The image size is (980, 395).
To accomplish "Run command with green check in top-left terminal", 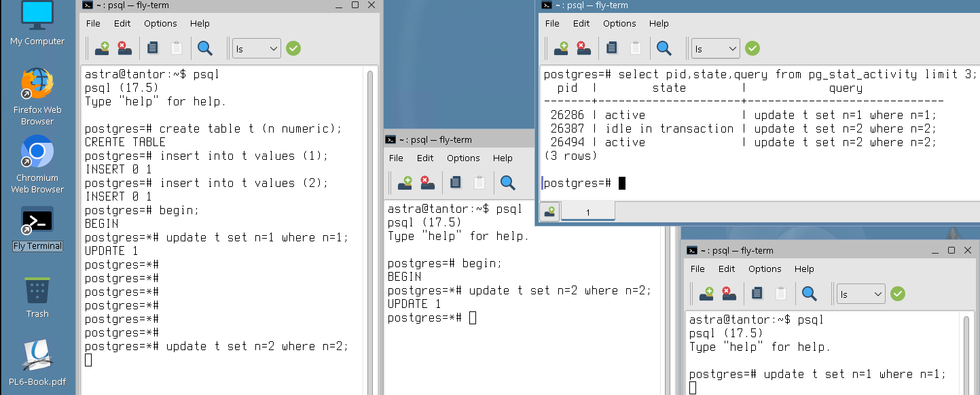I will click(293, 48).
